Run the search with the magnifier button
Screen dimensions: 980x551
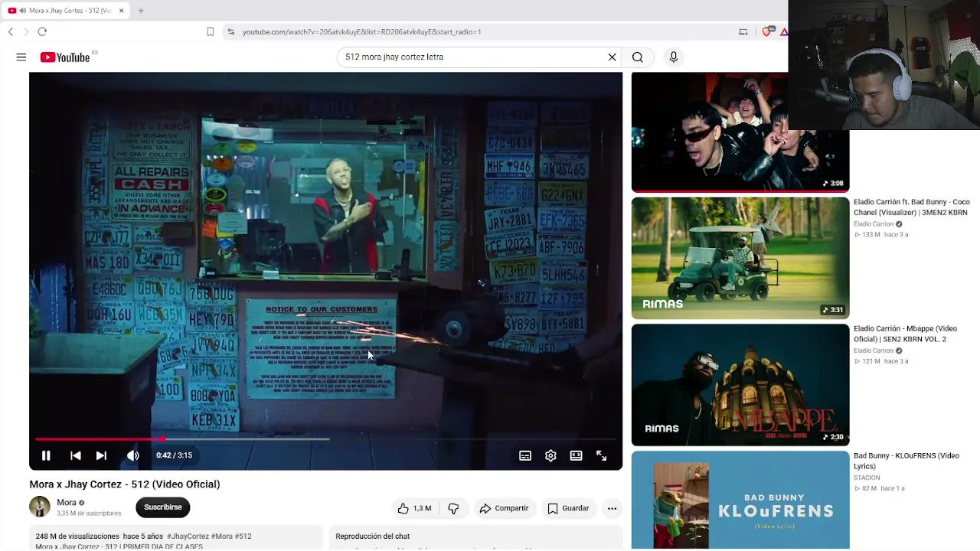point(637,57)
